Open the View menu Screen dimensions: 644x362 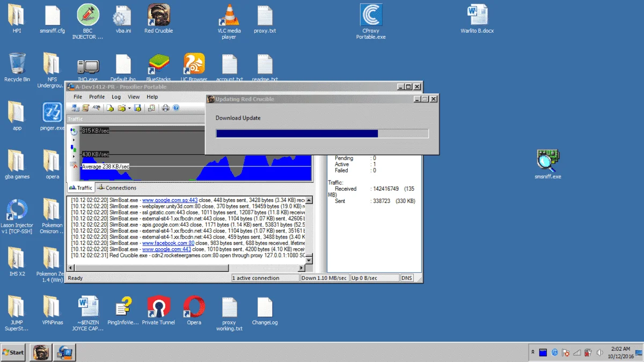pyautogui.click(x=134, y=97)
